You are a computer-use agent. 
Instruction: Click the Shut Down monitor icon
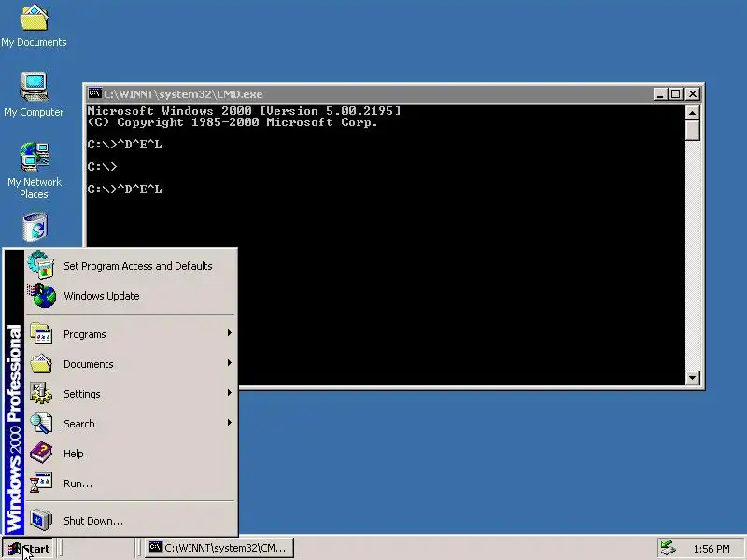pos(41,520)
